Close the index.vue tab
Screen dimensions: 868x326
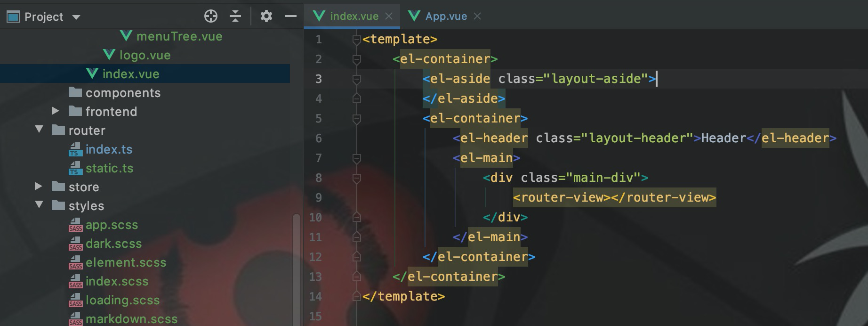pyautogui.click(x=389, y=16)
